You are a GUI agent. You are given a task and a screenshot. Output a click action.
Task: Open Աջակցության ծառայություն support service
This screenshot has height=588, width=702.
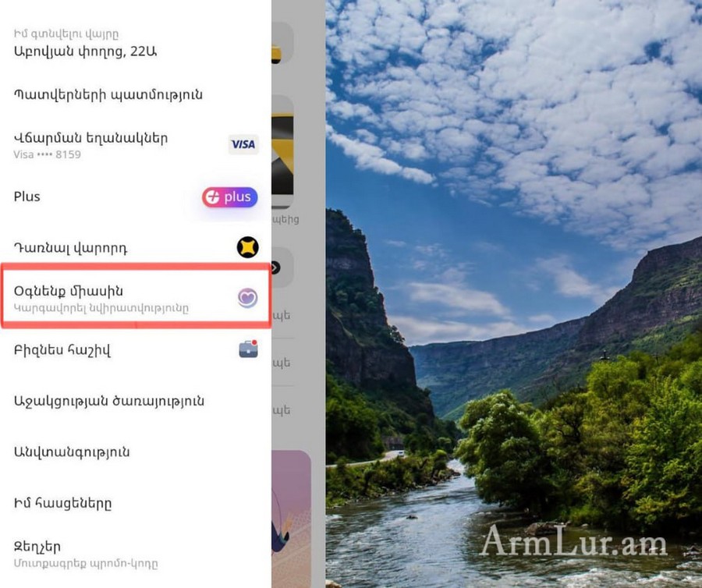tap(136, 401)
